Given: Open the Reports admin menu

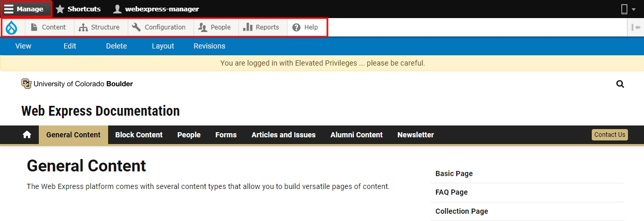Looking at the screenshot, I should [261, 27].
